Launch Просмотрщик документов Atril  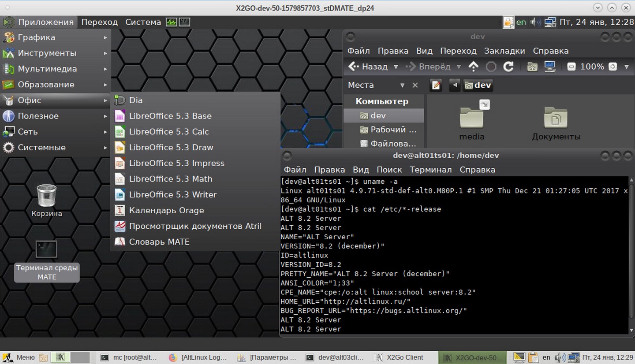(x=195, y=226)
